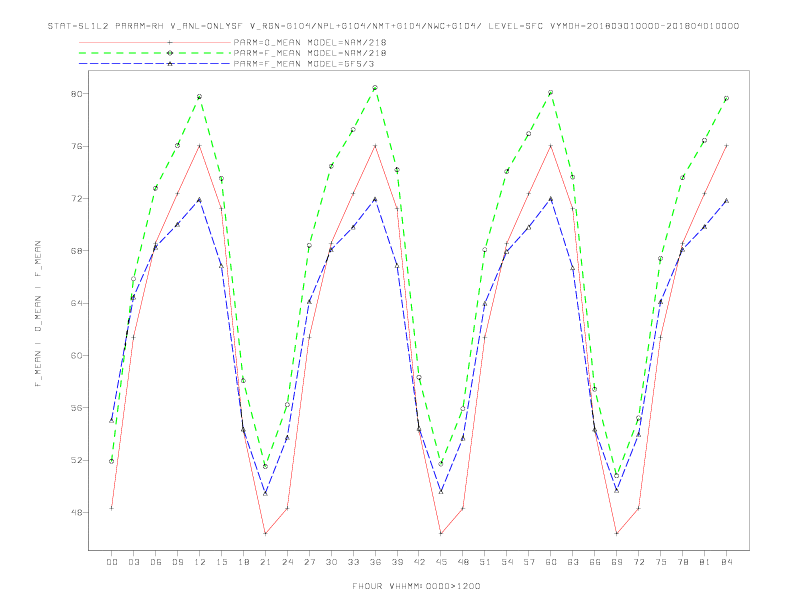This screenshot has height=612, width=792.
Task: Click the x-axis tick label 00
Action: 112,562
